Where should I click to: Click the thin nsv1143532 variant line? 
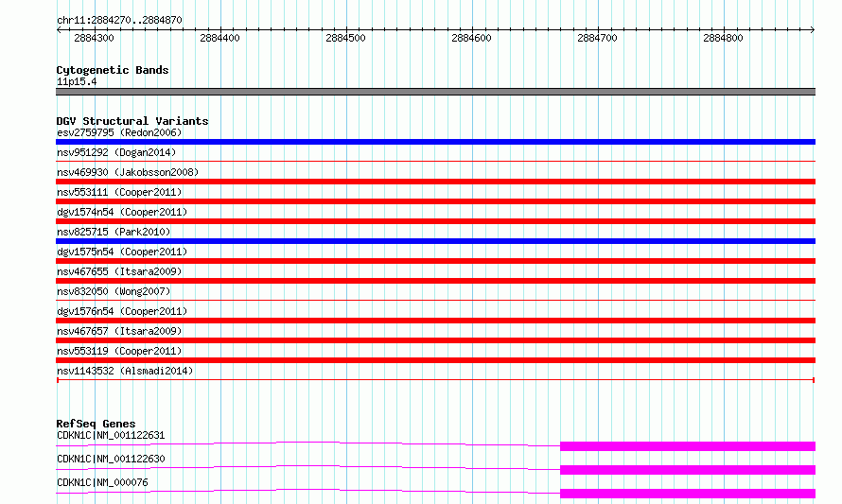435,380
